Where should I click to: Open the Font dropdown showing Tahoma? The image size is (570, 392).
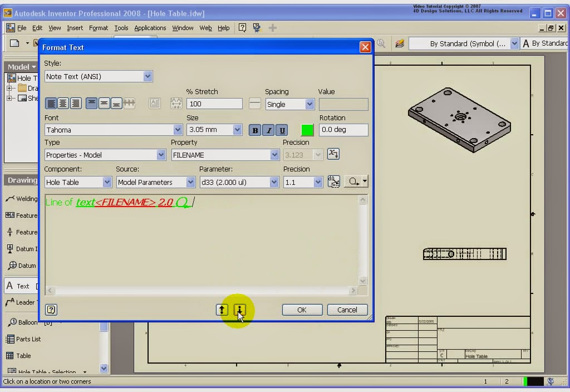(x=178, y=130)
